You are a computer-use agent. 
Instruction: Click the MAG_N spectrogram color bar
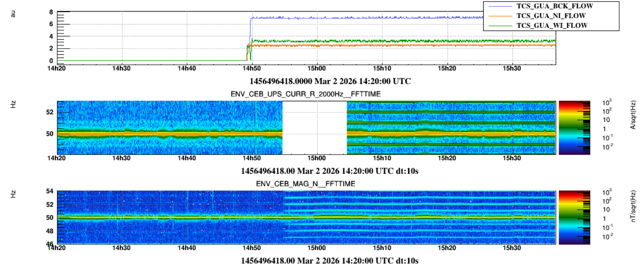(574, 218)
